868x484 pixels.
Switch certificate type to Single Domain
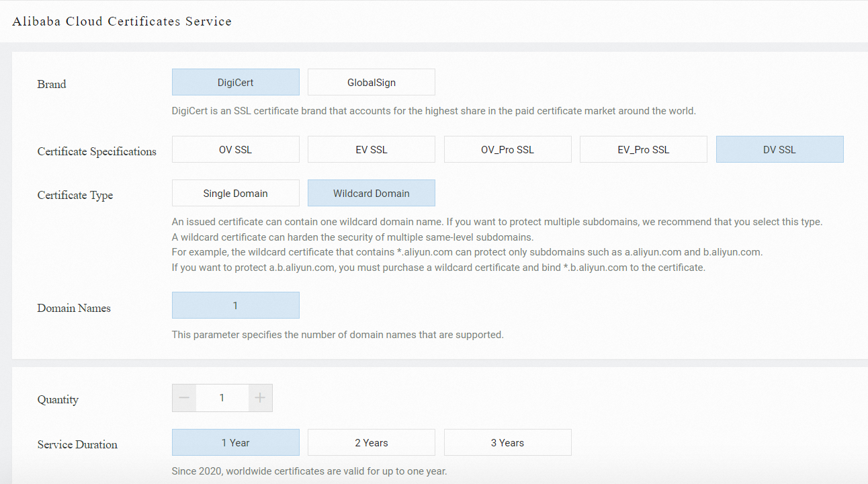[x=235, y=193]
